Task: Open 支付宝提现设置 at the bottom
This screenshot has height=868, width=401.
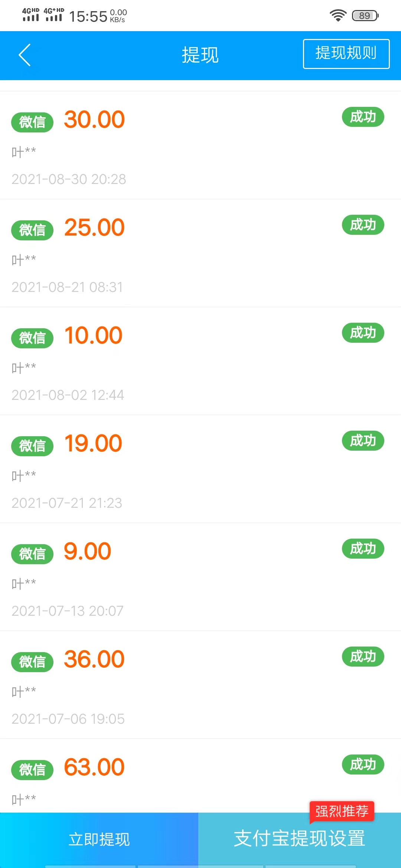Action: coord(299,839)
